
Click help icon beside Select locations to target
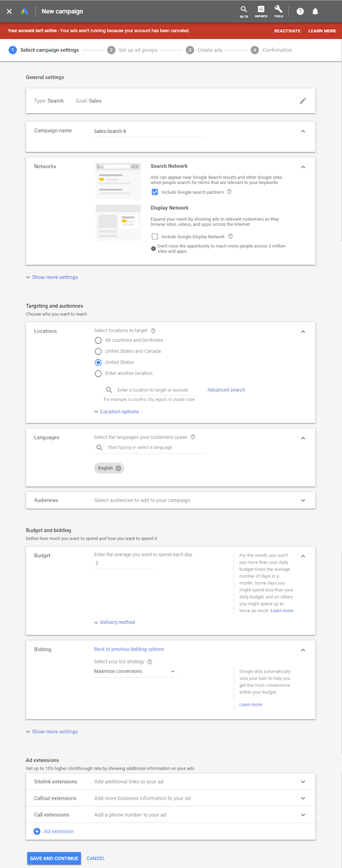pos(153,330)
